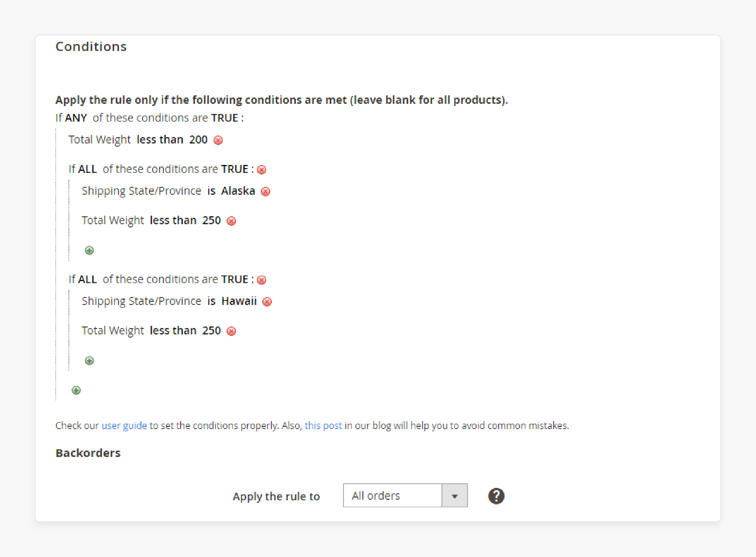This screenshot has height=557, width=756.
Task: Change TRUE value in the Alaska group
Action: pos(234,169)
